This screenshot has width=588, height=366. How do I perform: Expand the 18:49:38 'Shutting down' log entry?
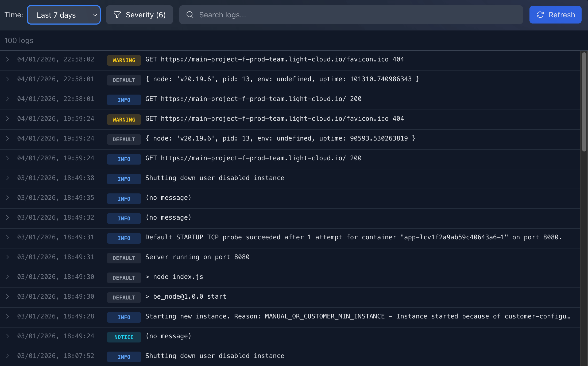(7, 178)
